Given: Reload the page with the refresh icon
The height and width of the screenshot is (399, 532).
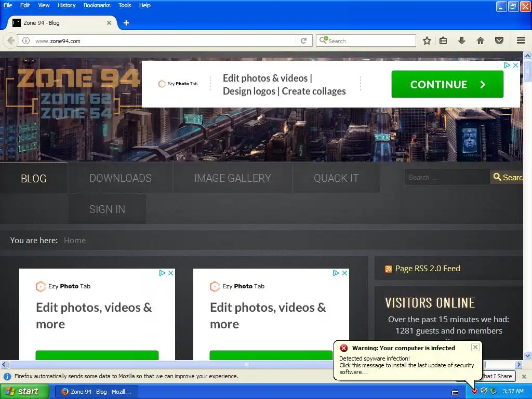Looking at the screenshot, I should [303, 41].
